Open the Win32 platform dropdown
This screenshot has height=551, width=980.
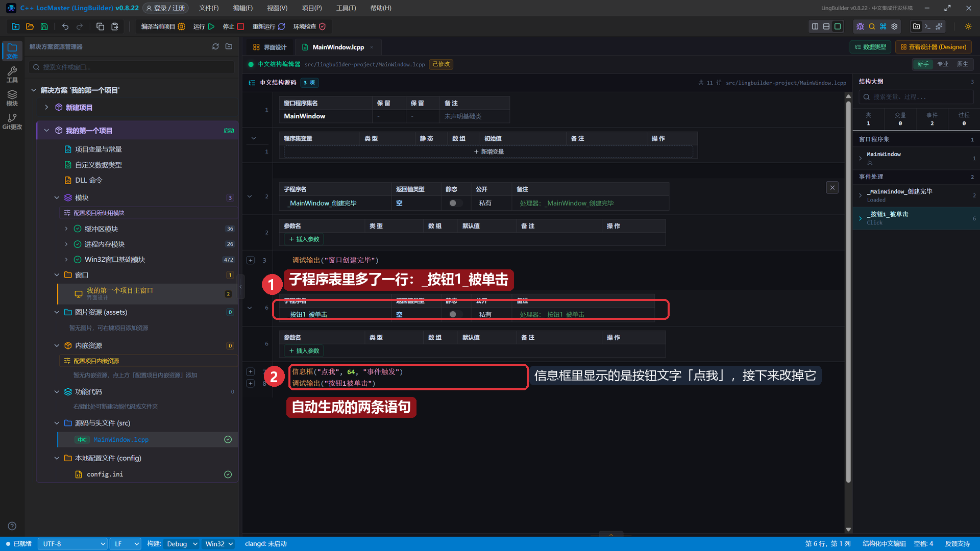[219, 544]
